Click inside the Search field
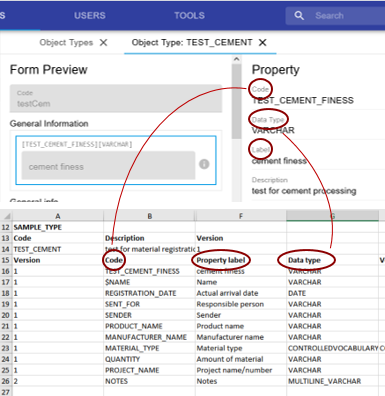The height and width of the screenshot is (396, 385). click(x=347, y=16)
